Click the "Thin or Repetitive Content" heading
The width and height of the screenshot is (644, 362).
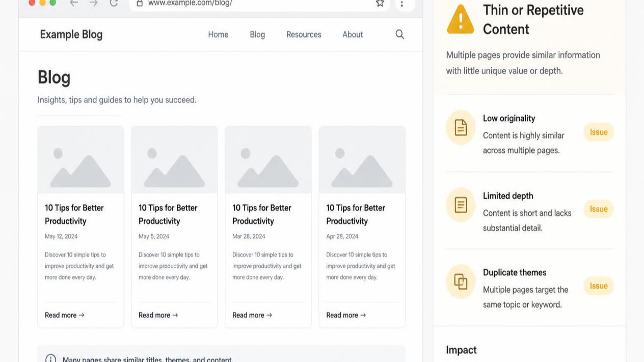click(x=533, y=19)
